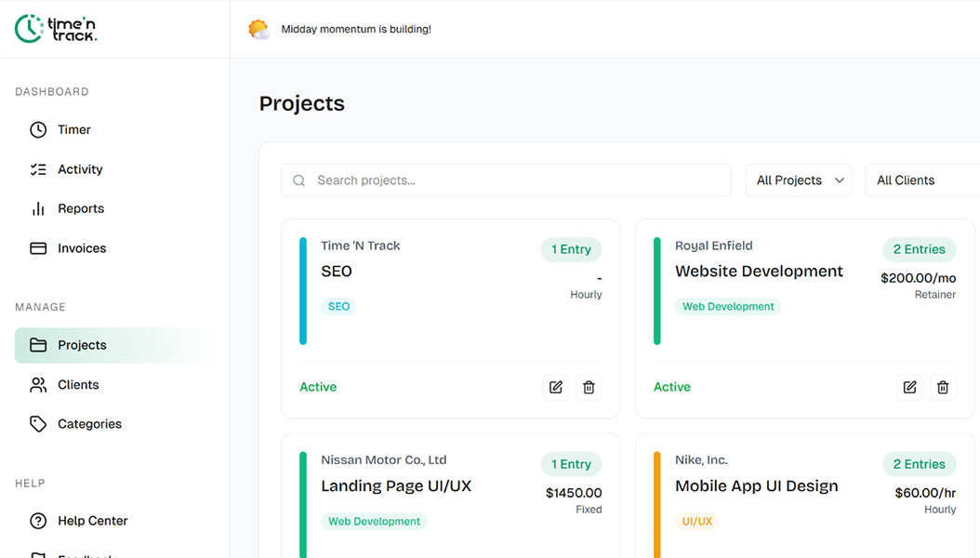Click the Categories tag icon
980x558 pixels.
pos(38,424)
